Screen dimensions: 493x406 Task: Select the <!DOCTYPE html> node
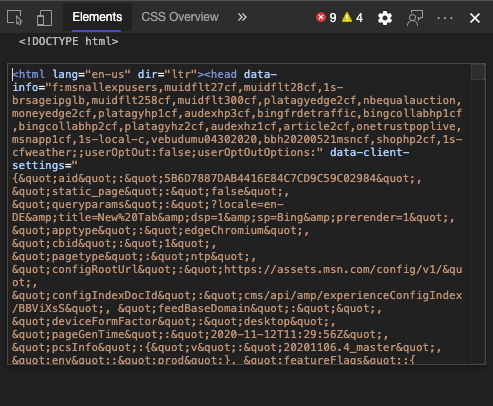coord(68,41)
